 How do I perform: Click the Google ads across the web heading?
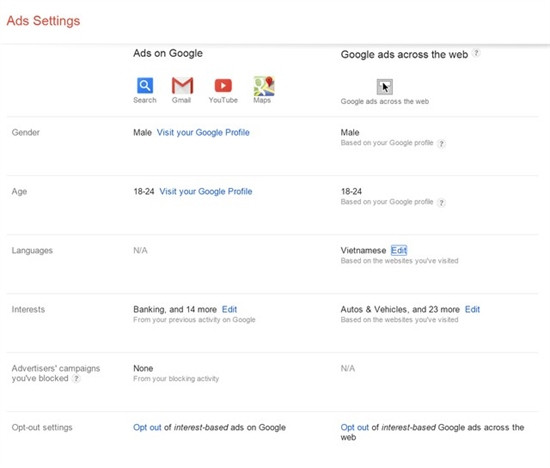point(404,54)
